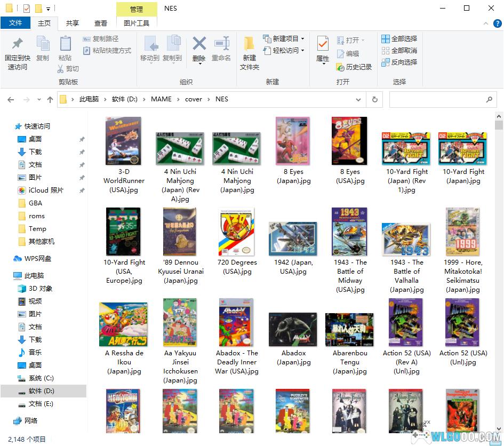The width and height of the screenshot is (504, 446).
Task: Click 全部选择 (Select all) option
Action: [x=399, y=39]
